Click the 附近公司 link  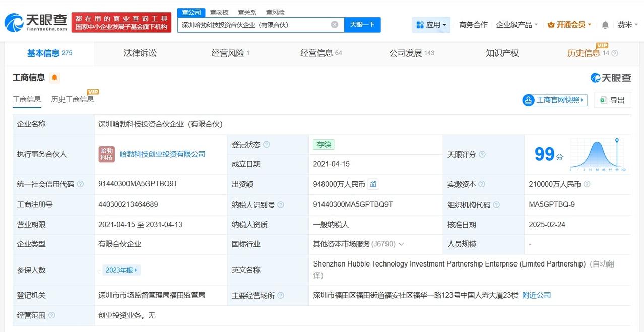point(537,295)
